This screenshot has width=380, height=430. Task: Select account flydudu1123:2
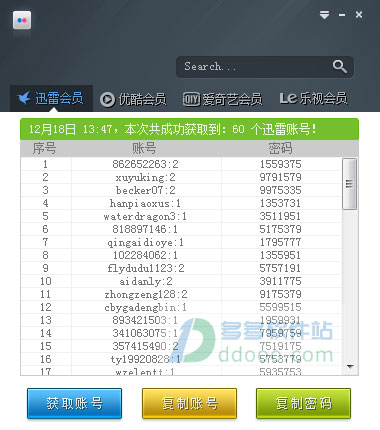coord(145,268)
